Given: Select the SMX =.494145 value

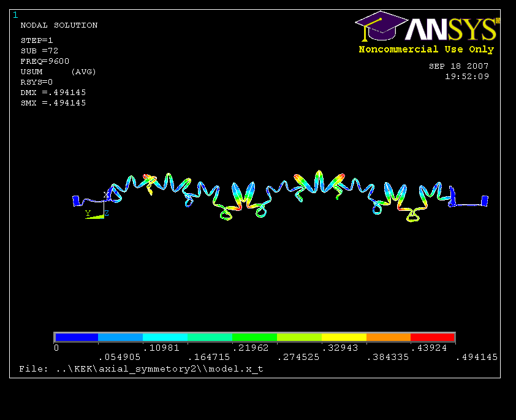Looking at the screenshot, I should [x=53, y=103].
